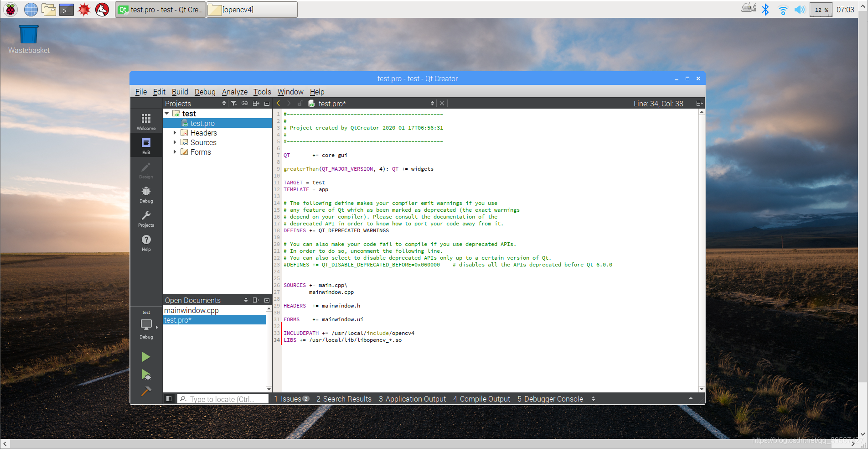
Task: Select test.pro* in Open Documents
Action: pyautogui.click(x=214, y=320)
